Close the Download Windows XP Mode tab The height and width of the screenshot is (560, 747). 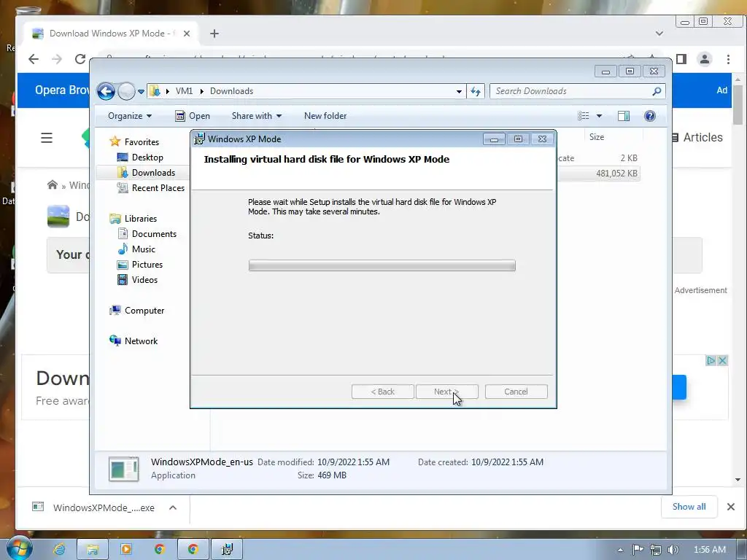[x=187, y=34]
